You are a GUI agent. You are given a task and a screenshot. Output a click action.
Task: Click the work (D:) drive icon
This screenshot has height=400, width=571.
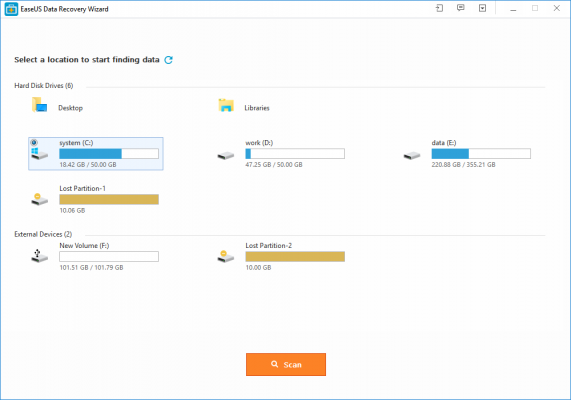226,156
